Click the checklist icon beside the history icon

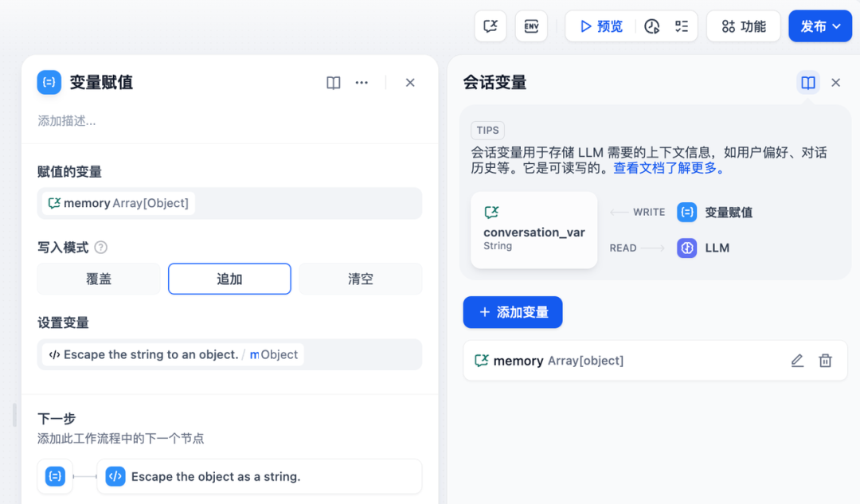coord(681,25)
